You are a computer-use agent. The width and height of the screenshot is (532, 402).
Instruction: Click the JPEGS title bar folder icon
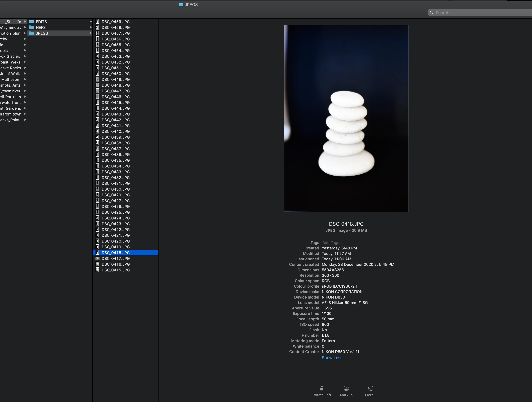[181, 4]
